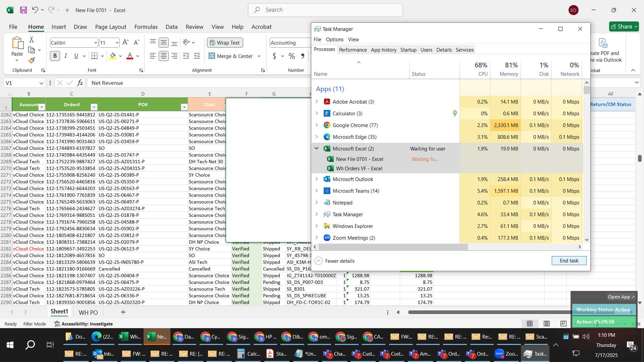Click Fewer details in Task Manager
Image resolution: width=644 pixels, height=362 pixels.
(x=335, y=261)
